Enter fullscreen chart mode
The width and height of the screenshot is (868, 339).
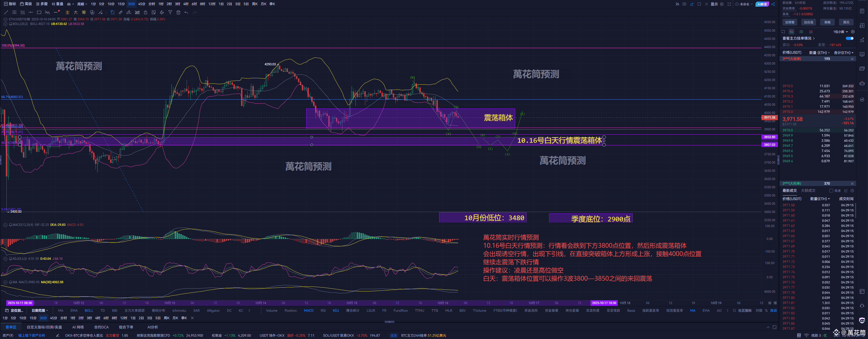point(729,4)
